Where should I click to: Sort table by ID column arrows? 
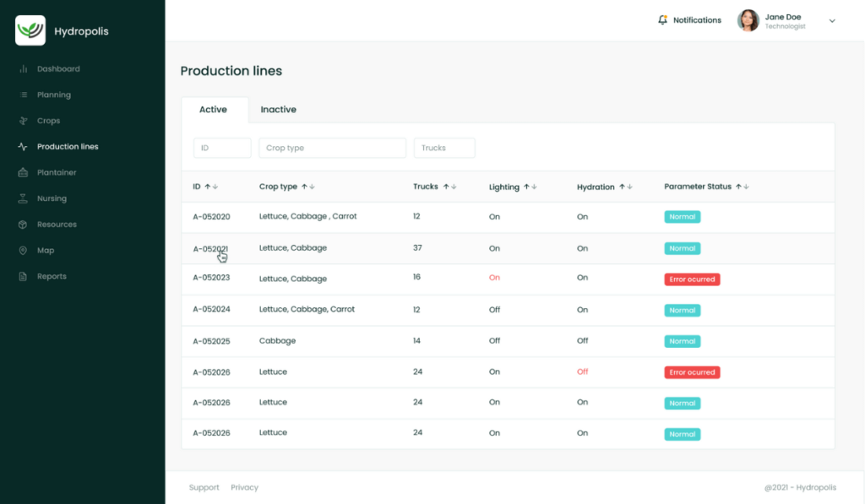[x=211, y=187]
